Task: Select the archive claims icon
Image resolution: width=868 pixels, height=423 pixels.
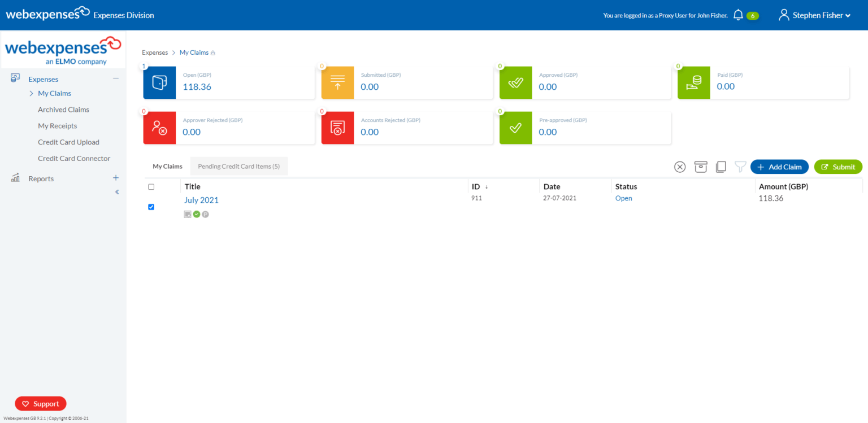Action: tap(700, 167)
